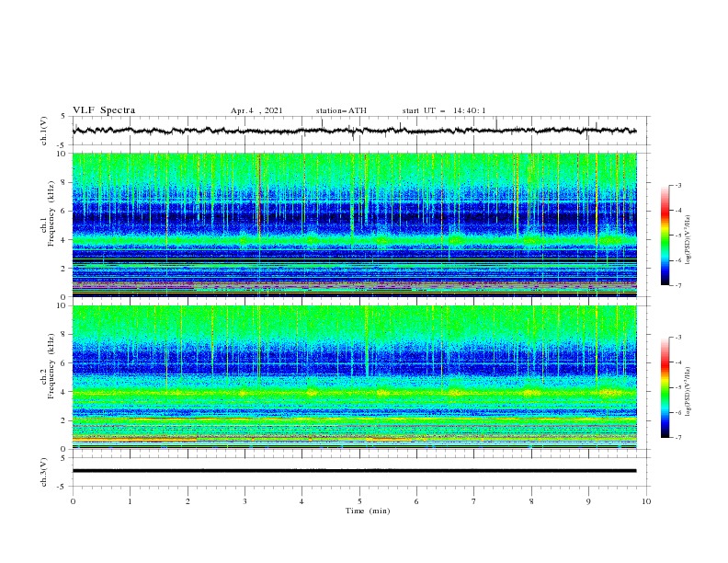The image size is (728, 563).
Task: Click the ch.3 flat black voltage trace
Action: (x=354, y=471)
